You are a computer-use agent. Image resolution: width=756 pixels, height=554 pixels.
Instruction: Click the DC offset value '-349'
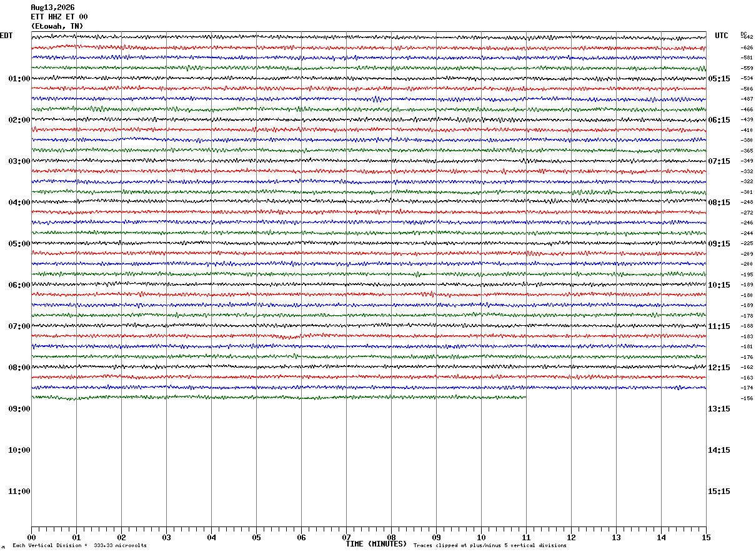coord(747,161)
